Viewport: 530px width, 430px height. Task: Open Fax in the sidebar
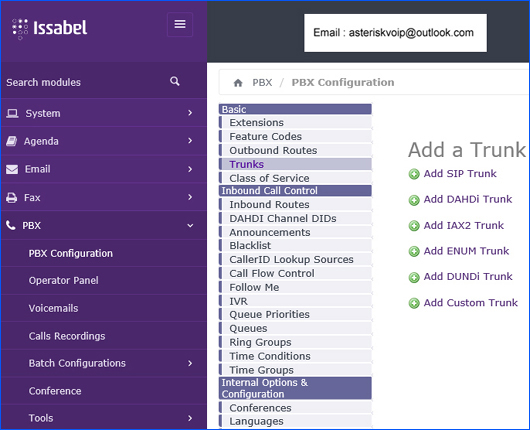point(103,197)
